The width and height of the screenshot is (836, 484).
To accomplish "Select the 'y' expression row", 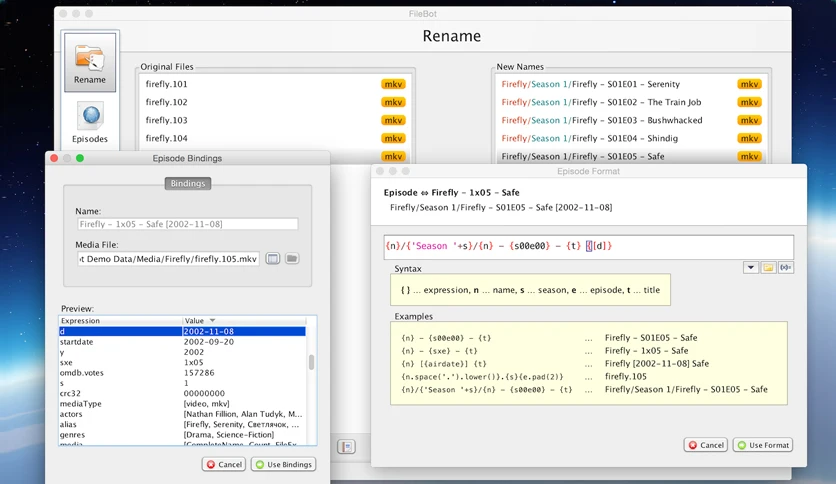I will (x=182, y=352).
